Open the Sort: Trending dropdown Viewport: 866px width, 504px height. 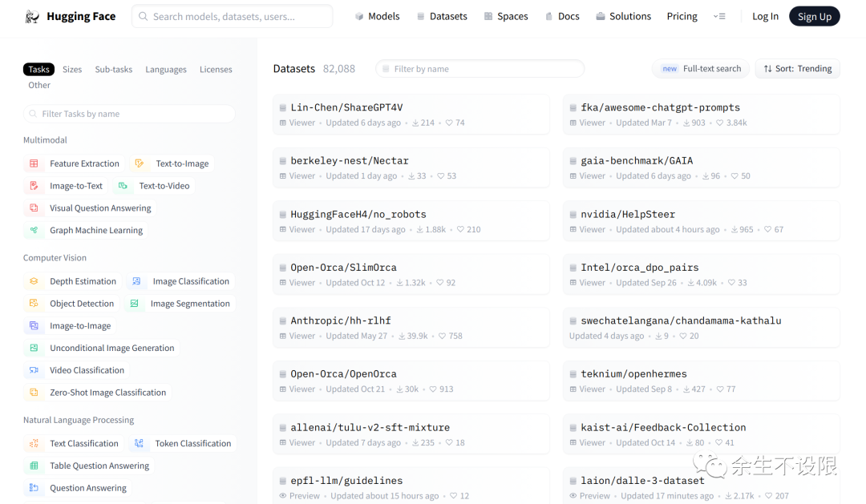798,68
